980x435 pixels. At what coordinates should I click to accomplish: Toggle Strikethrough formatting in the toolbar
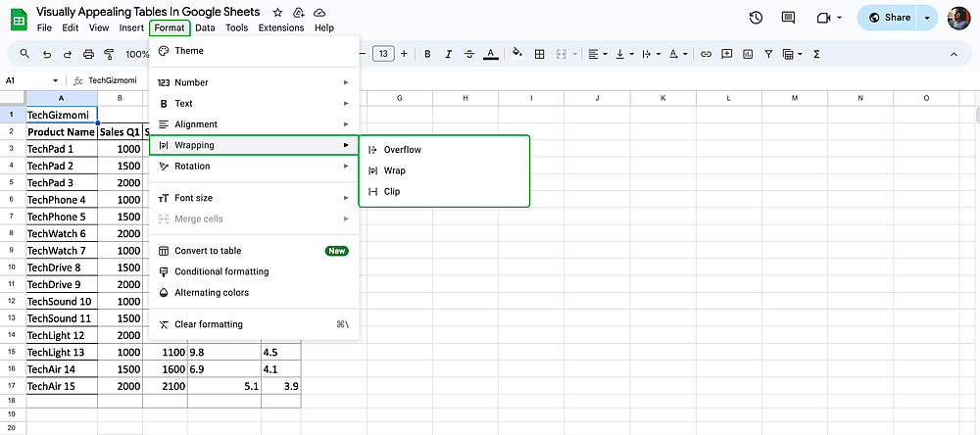pos(468,55)
